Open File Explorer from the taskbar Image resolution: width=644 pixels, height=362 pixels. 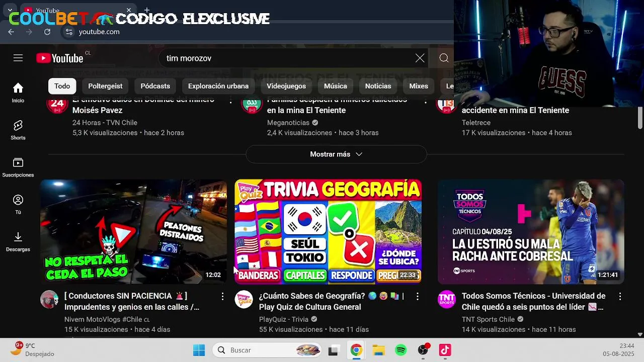pyautogui.click(x=378, y=350)
